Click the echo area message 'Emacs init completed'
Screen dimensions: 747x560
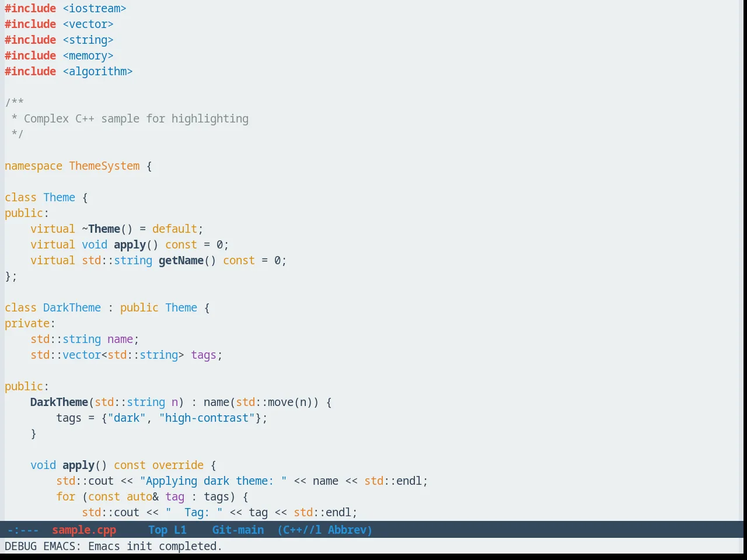(x=155, y=546)
